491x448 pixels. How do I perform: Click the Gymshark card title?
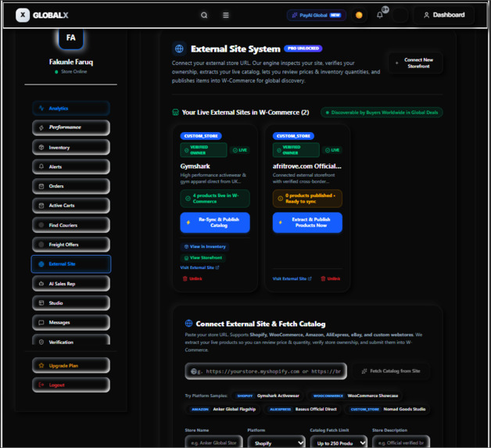point(195,167)
